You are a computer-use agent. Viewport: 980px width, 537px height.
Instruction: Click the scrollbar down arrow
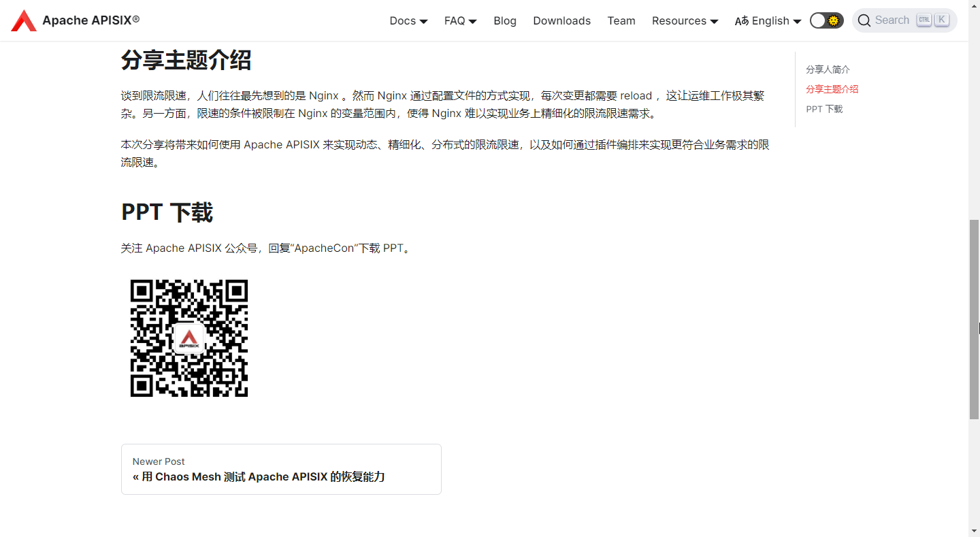(x=974, y=530)
